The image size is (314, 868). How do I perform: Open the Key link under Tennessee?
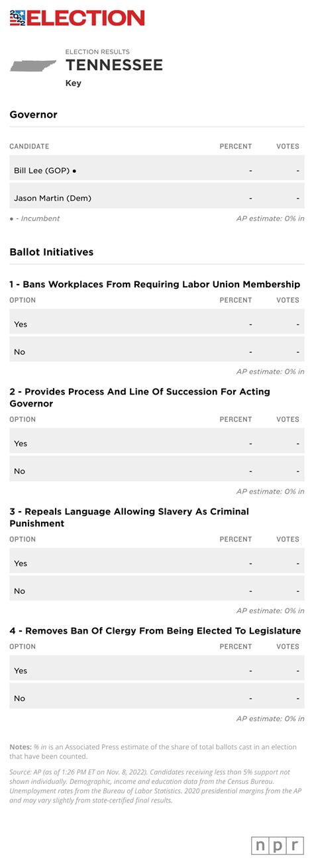tap(73, 83)
